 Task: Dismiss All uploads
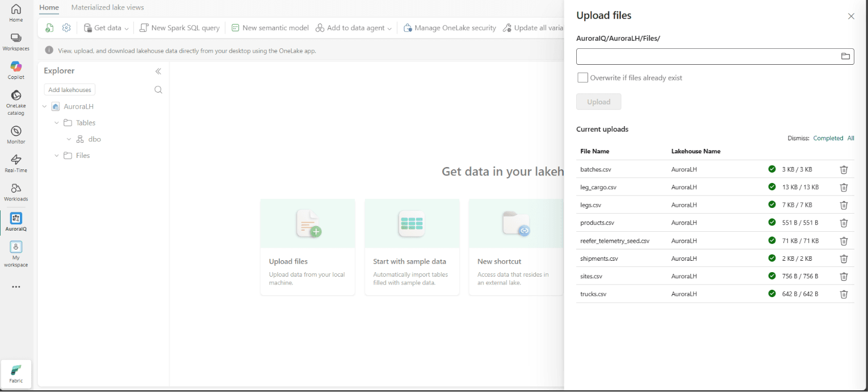[850, 138]
